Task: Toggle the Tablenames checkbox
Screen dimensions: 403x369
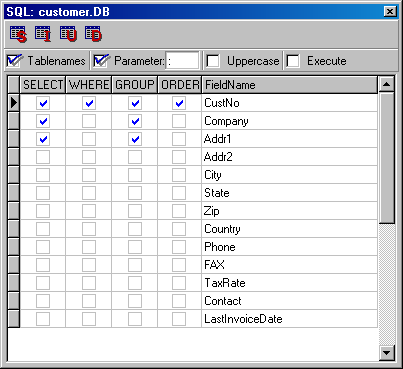Action: (x=13, y=61)
